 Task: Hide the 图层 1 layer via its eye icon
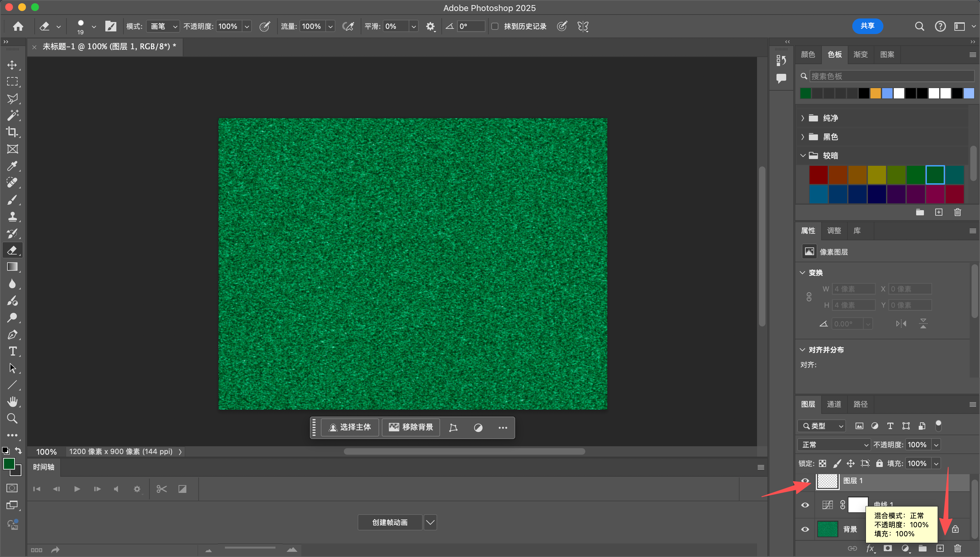pos(805,481)
